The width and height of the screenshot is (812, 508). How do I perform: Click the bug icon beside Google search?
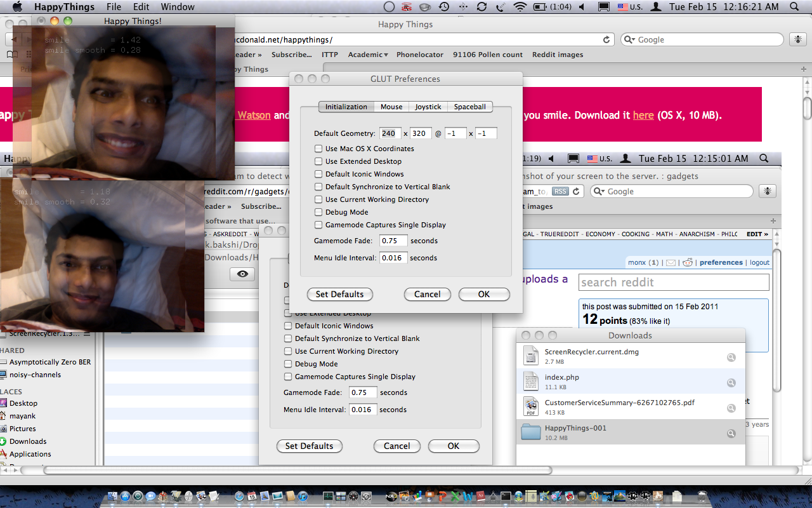(797, 39)
